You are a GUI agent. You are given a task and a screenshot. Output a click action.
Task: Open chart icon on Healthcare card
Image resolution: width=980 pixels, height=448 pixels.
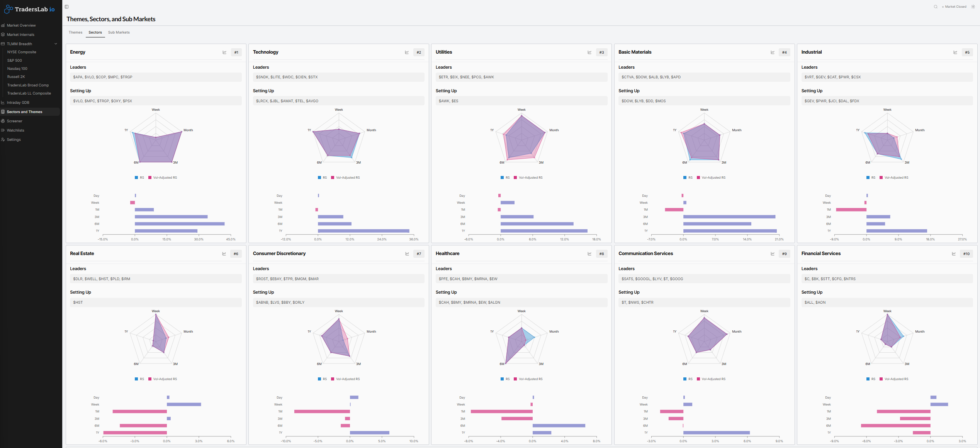(589, 254)
